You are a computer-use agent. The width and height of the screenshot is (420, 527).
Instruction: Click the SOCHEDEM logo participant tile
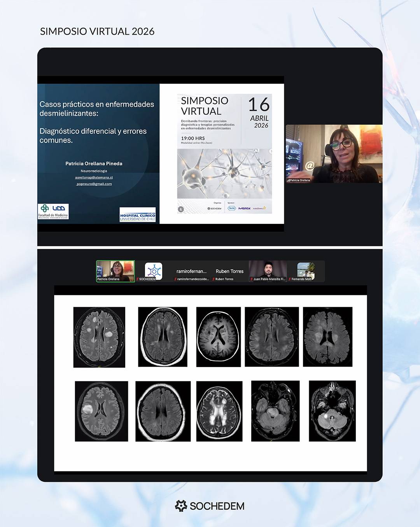[x=154, y=271]
